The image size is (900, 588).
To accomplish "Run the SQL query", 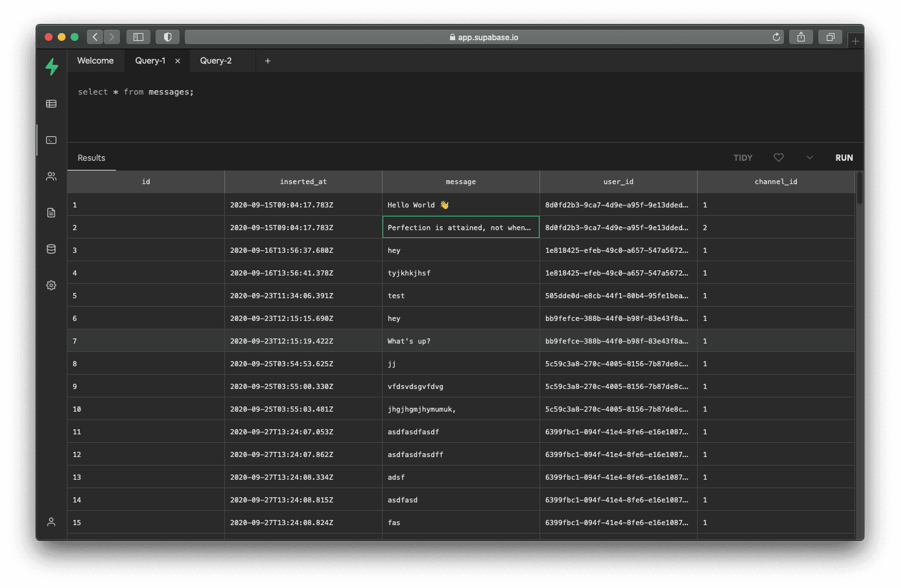I will [x=844, y=158].
